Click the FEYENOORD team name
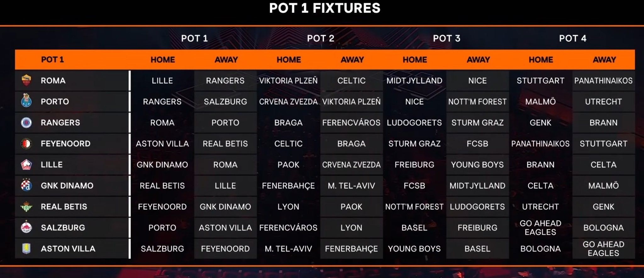 pyautogui.click(x=65, y=144)
